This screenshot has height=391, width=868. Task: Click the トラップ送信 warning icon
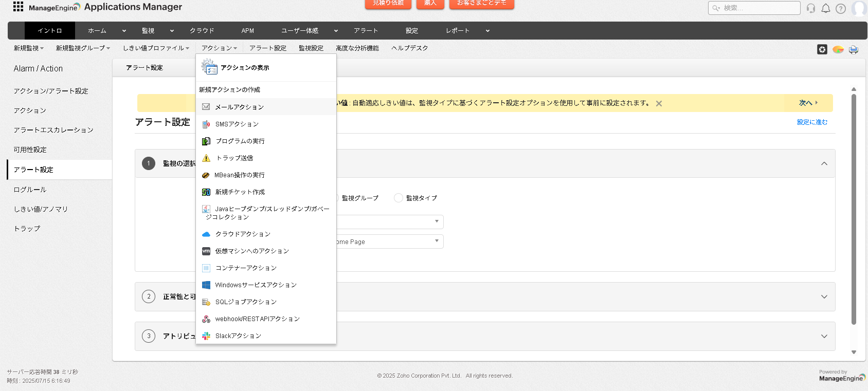pyautogui.click(x=206, y=158)
